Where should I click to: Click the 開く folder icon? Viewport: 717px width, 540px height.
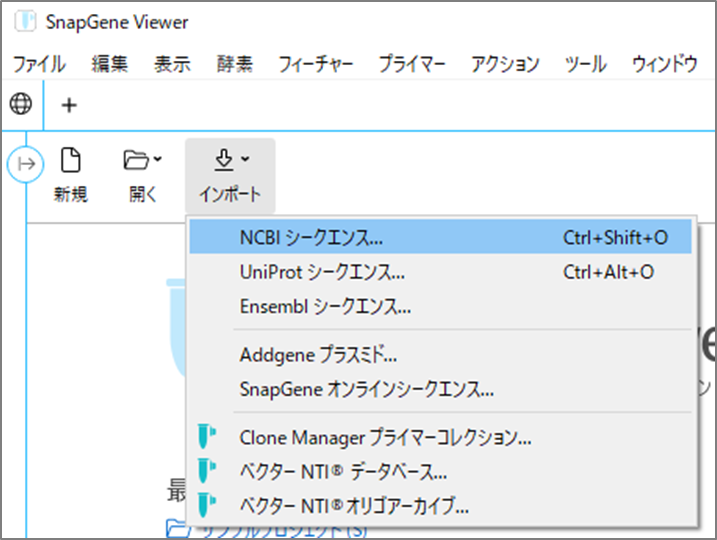click(x=133, y=160)
